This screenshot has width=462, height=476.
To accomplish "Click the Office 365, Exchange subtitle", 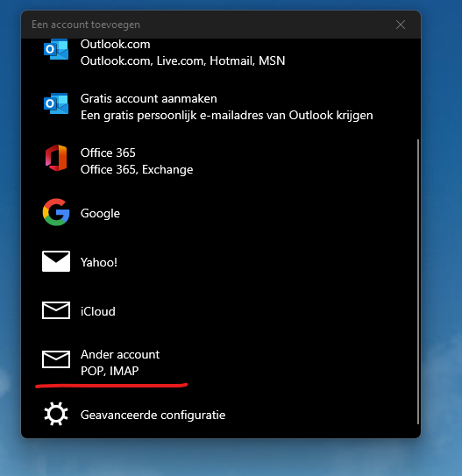I will (137, 169).
